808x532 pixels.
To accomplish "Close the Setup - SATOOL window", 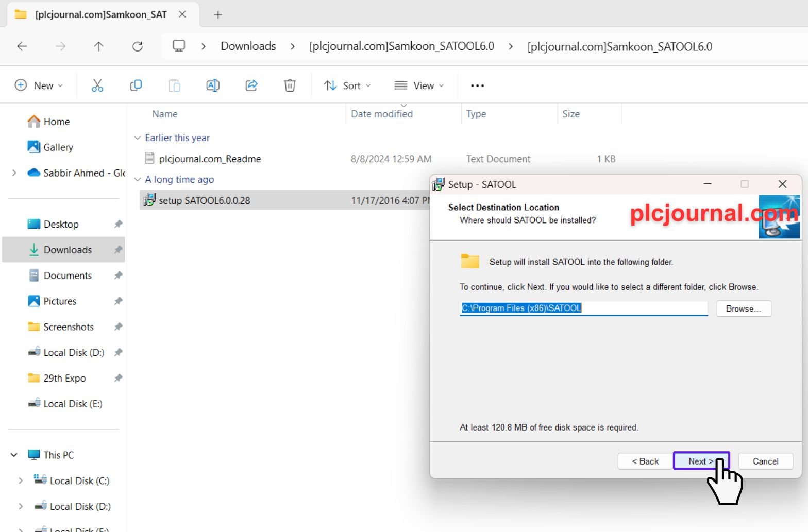I will [782, 184].
